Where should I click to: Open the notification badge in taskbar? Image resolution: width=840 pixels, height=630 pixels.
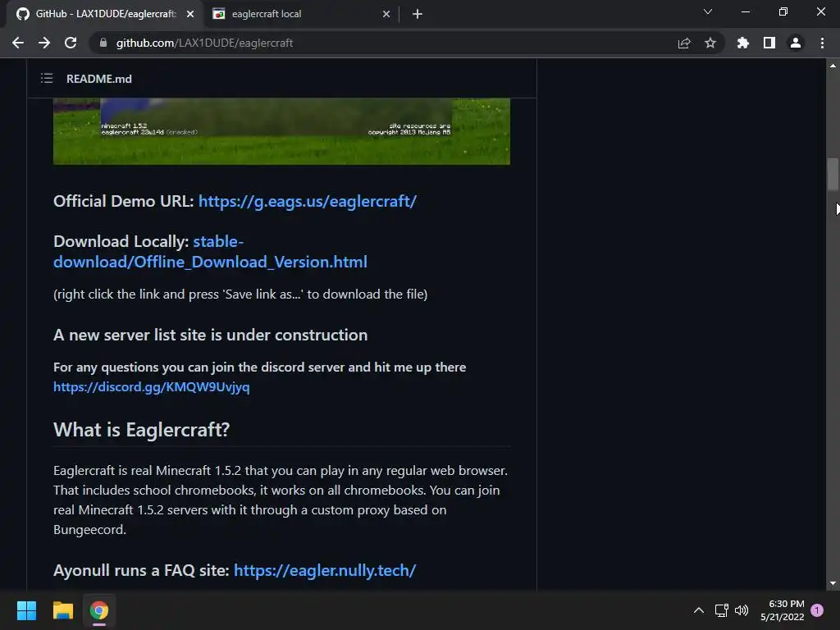pyautogui.click(x=817, y=609)
